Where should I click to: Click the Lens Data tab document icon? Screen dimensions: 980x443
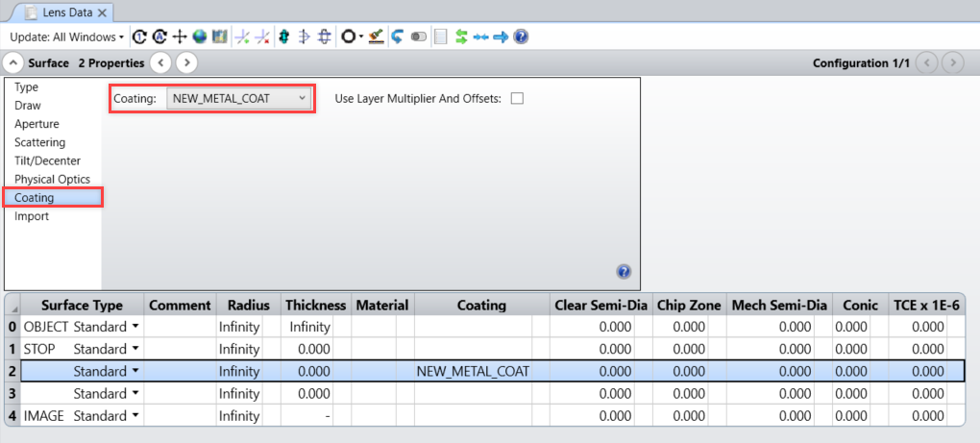tap(30, 12)
